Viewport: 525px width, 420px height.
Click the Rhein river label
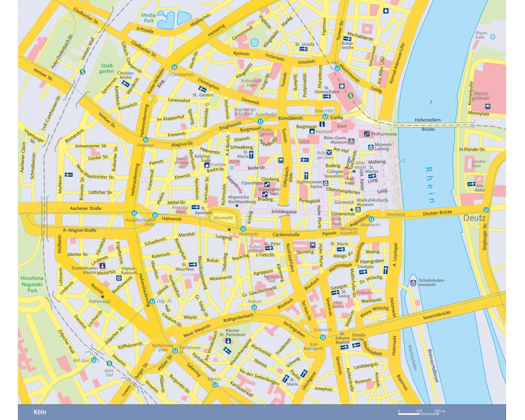[430, 185]
